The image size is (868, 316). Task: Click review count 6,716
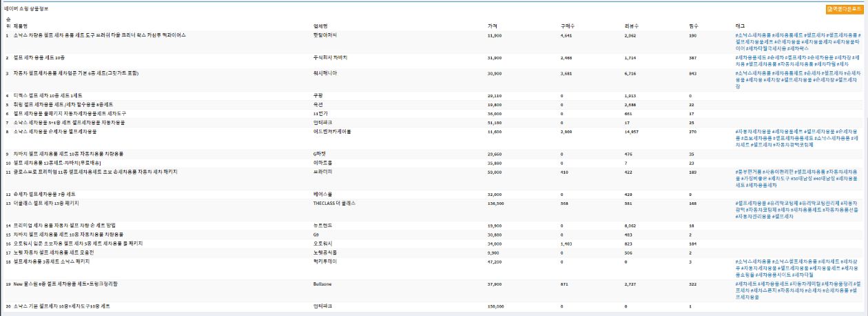point(630,73)
